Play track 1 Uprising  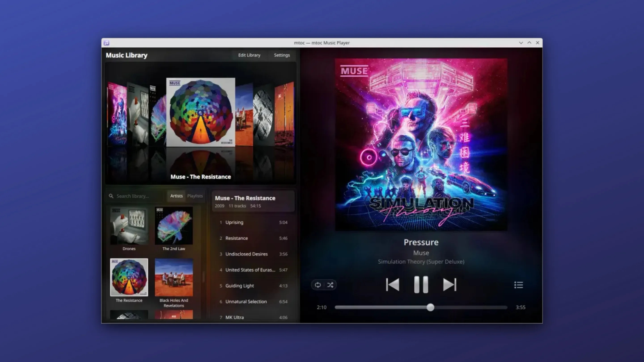253,222
